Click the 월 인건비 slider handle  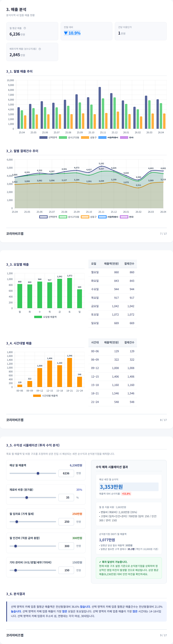coord(15,546)
